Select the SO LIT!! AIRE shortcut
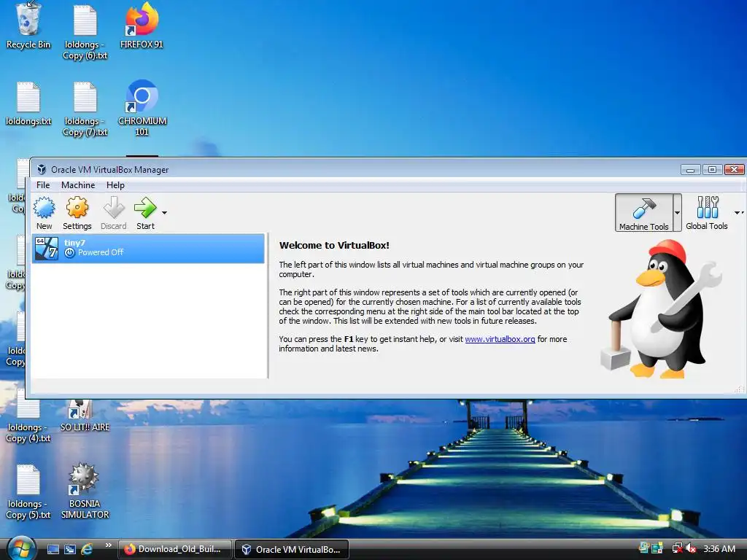The image size is (747, 560). (x=85, y=416)
